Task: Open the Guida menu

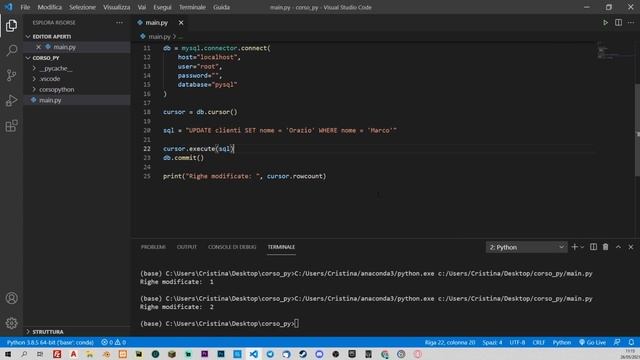Action: pos(221,7)
